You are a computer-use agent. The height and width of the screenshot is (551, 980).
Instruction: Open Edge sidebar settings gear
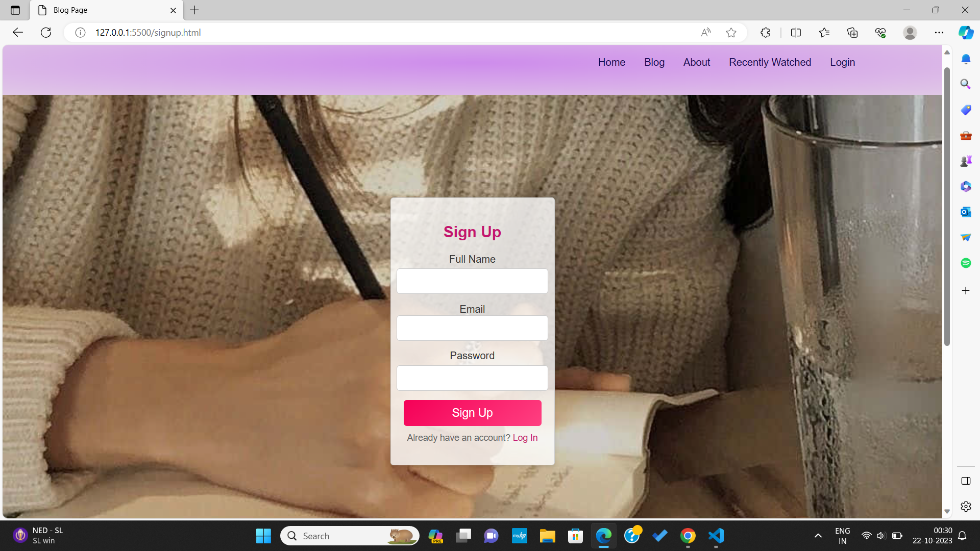[966, 506]
